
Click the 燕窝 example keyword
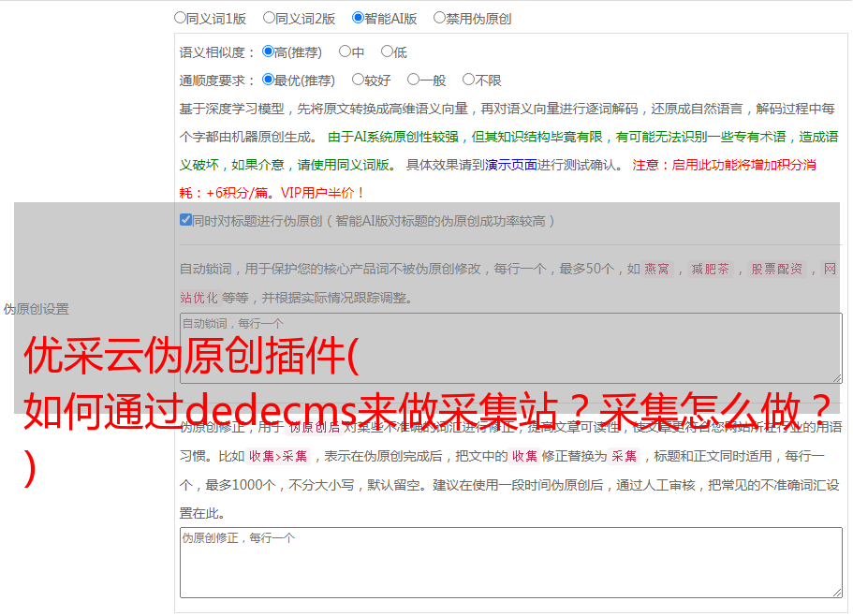tap(656, 269)
